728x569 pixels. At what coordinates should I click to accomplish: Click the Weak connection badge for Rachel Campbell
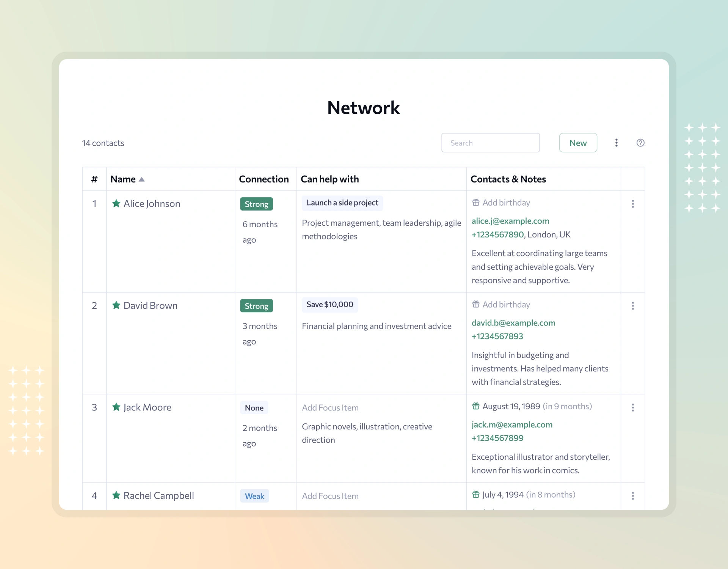[254, 496]
